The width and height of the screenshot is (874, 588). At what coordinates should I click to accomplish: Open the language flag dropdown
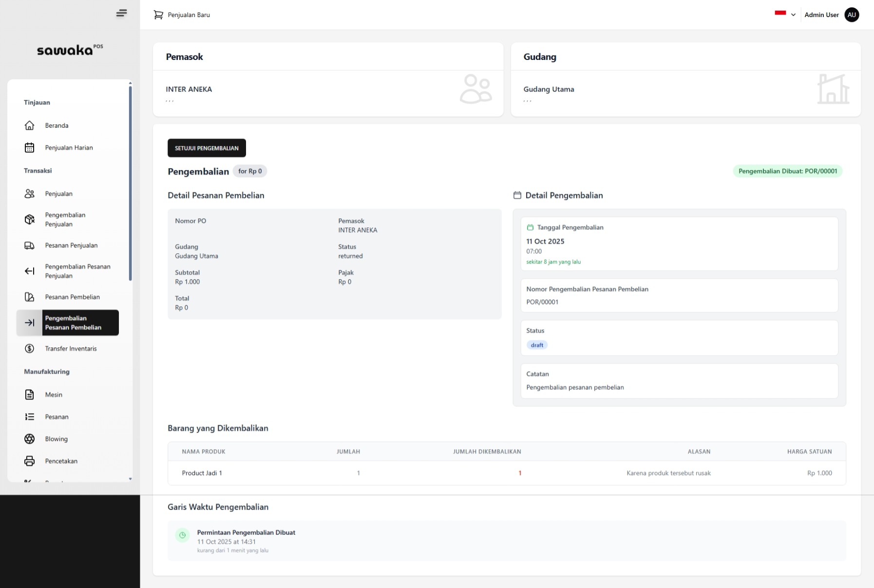[x=780, y=14]
